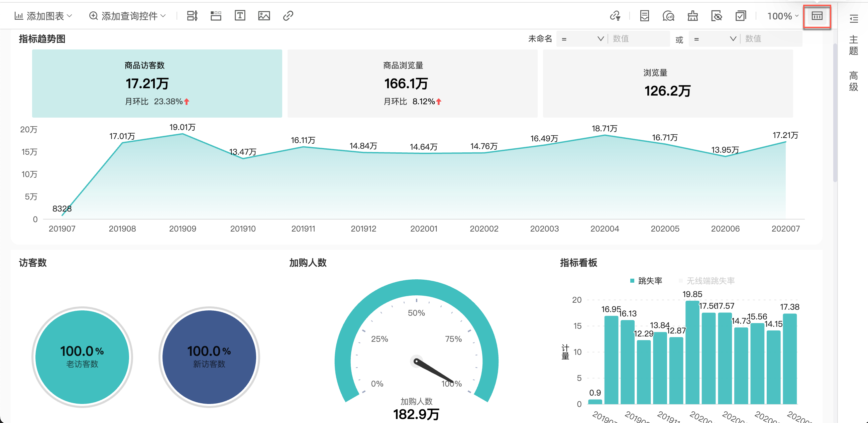The image size is (868, 423).
Task: Insert an embedded link via chain icon
Action: [288, 15]
